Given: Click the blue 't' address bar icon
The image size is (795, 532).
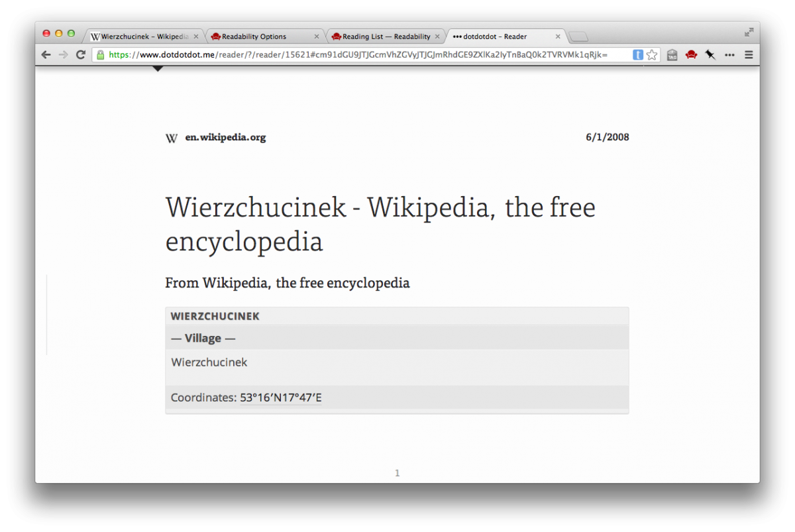Looking at the screenshot, I should click(x=637, y=55).
